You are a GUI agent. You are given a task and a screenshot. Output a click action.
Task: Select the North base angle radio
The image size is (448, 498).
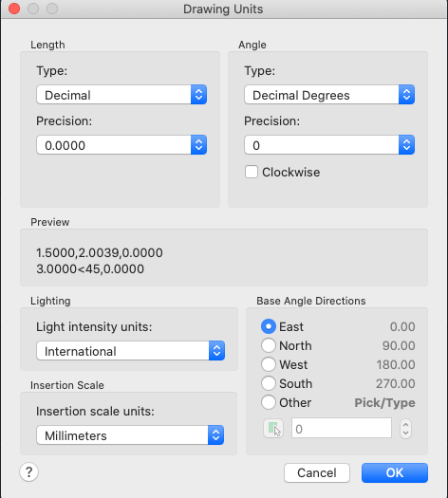pyautogui.click(x=269, y=345)
